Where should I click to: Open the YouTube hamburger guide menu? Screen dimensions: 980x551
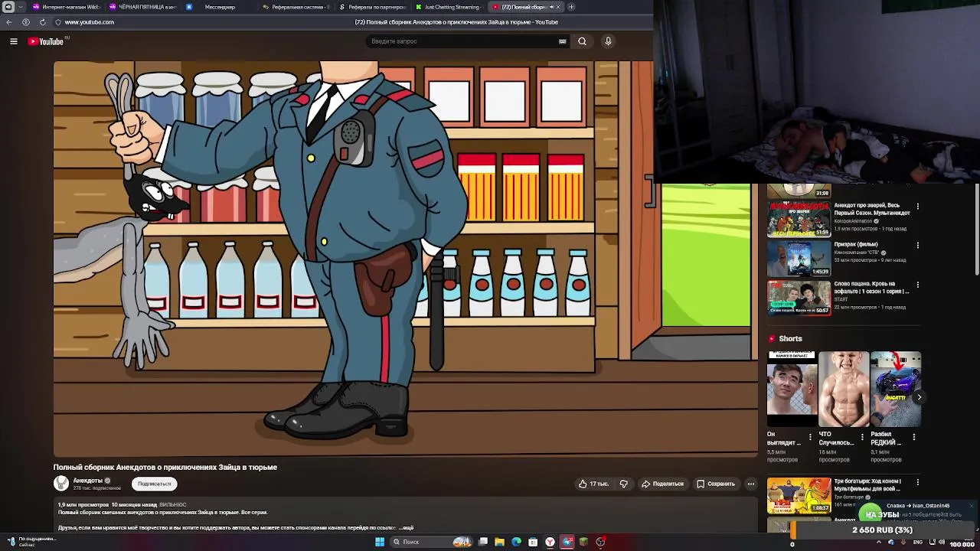point(14,41)
